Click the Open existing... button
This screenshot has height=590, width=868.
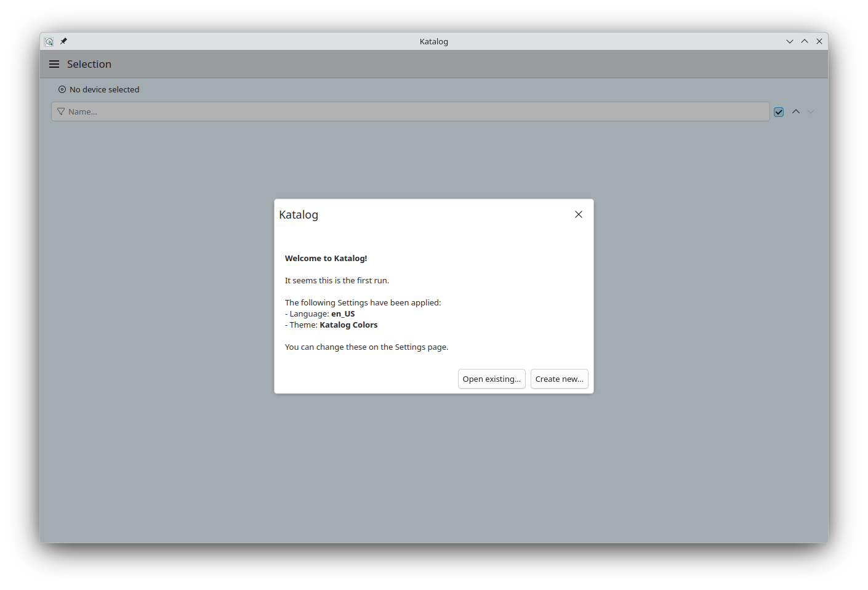(492, 379)
